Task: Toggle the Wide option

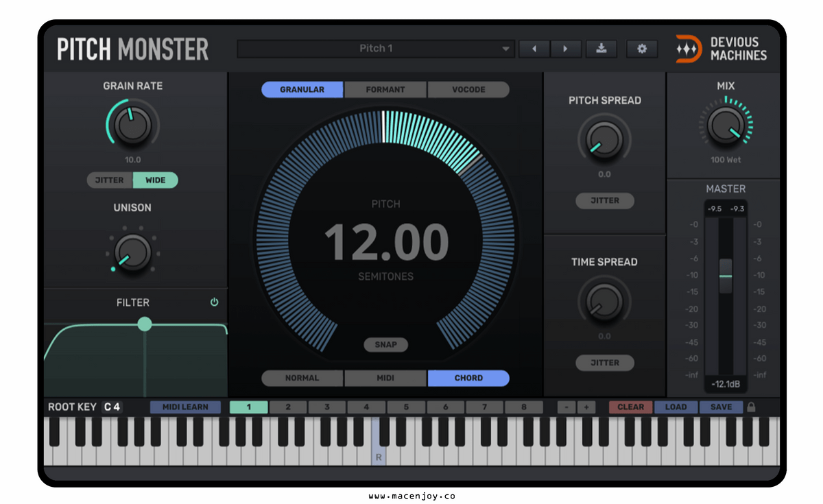Action: 156,180
